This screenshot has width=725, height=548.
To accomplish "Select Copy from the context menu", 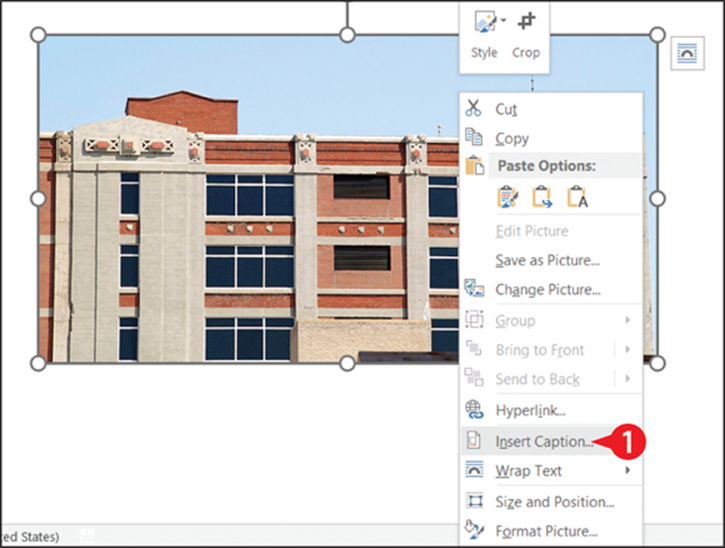I will [x=551, y=138].
